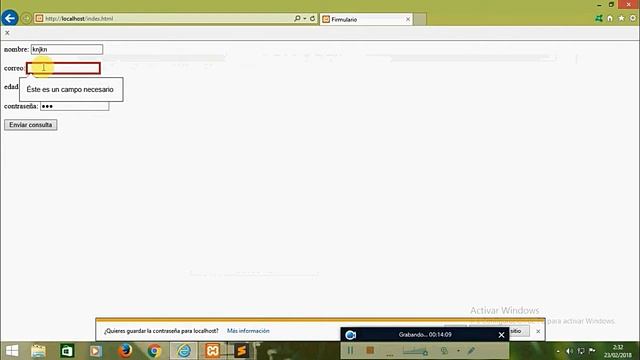Viewport: 640px width, 360px height.
Task: Open the media player taskbar icon
Action: coord(96,351)
